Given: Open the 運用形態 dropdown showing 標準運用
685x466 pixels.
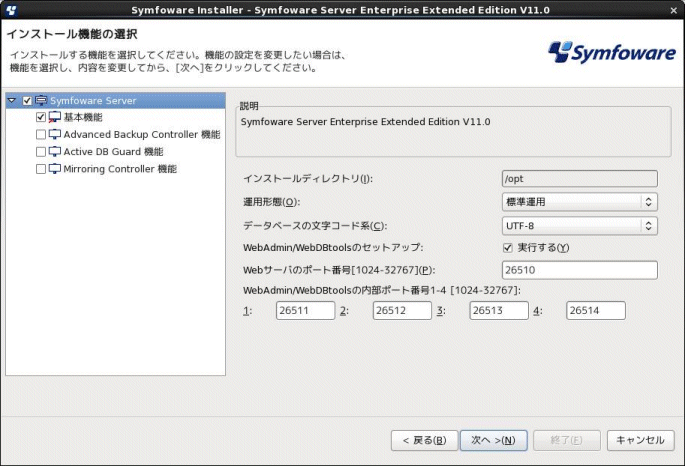Looking at the screenshot, I should 580,202.
